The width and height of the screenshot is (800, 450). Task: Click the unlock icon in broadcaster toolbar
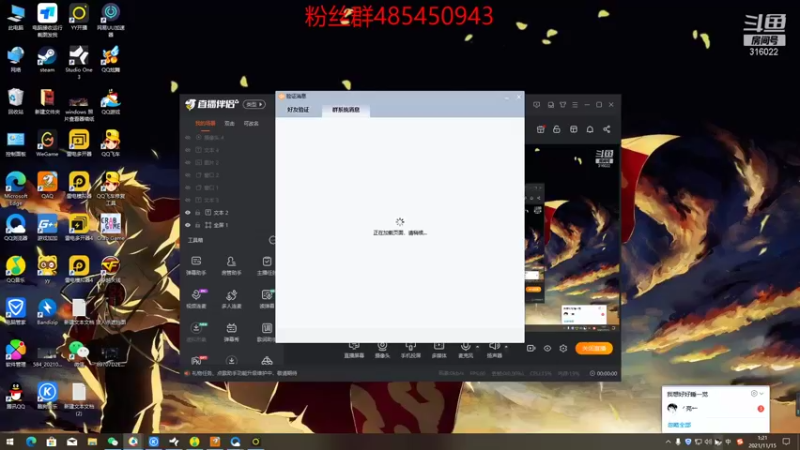(x=557, y=130)
